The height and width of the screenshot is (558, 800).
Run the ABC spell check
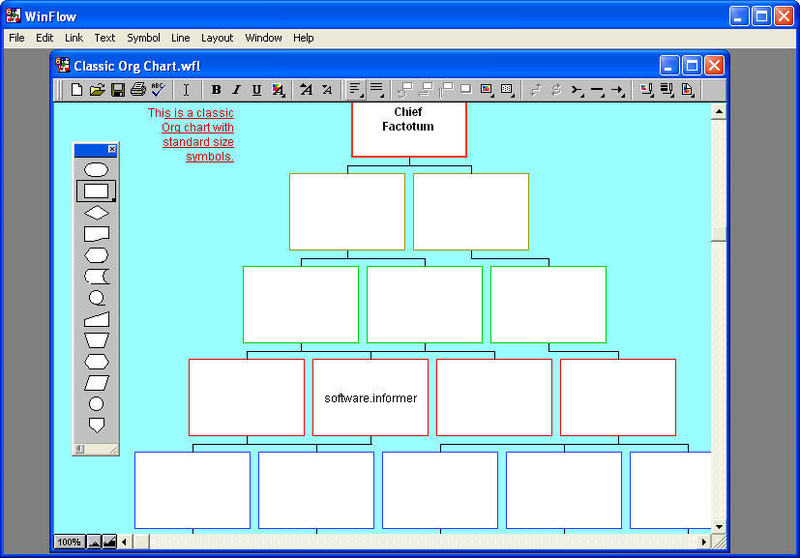click(x=158, y=90)
